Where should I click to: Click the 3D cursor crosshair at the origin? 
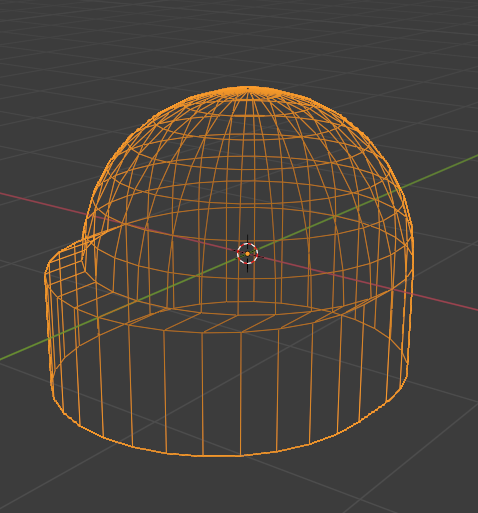click(x=247, y=254)
